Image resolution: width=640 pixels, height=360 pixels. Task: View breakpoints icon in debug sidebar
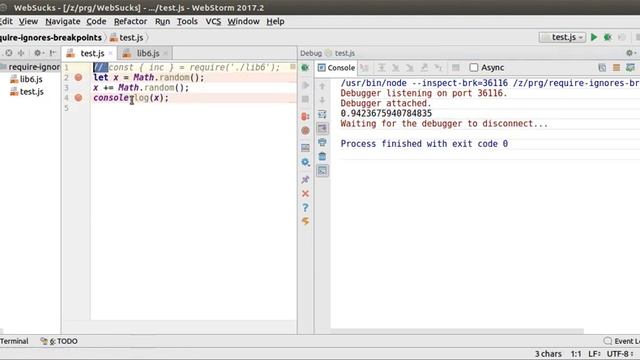[305, 116]
